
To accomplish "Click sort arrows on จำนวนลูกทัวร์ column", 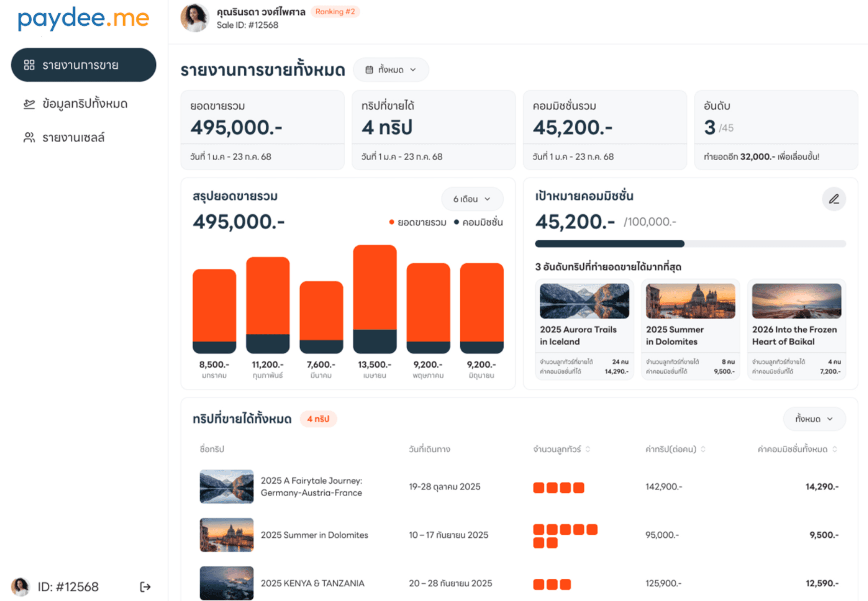I will pos(588,449).
